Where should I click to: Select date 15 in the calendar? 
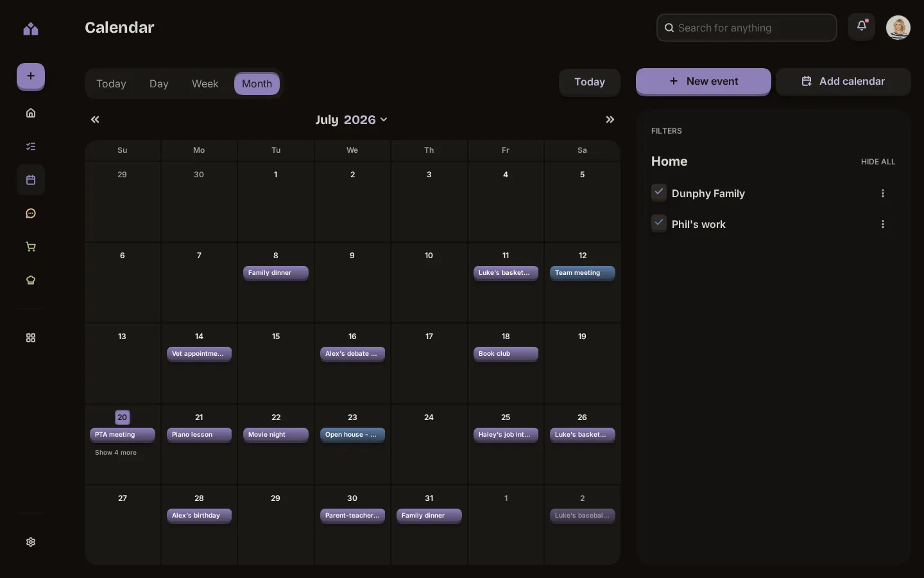pyautogui.click(x=276, y=337)
